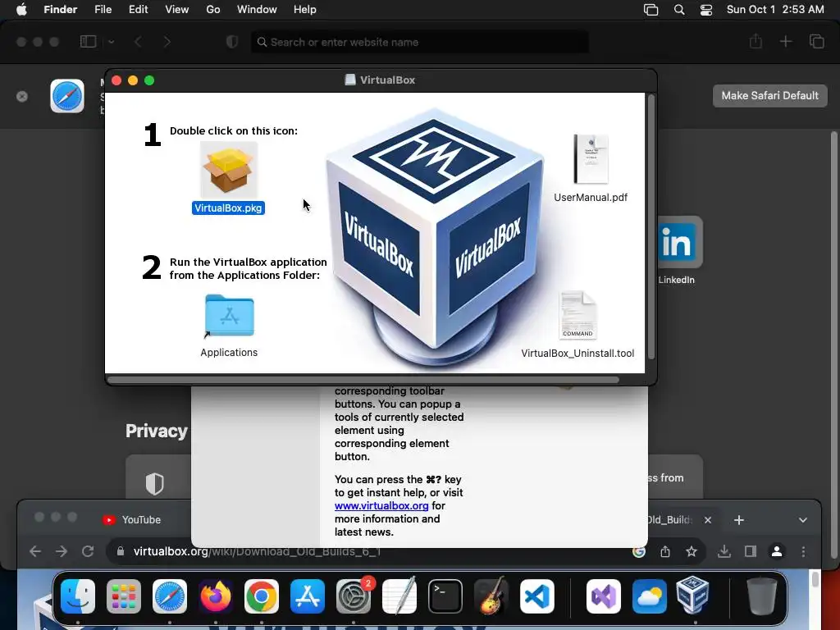Open System Settings from the Dock
This screenshot has height=630, width=840.
point(354,596)
